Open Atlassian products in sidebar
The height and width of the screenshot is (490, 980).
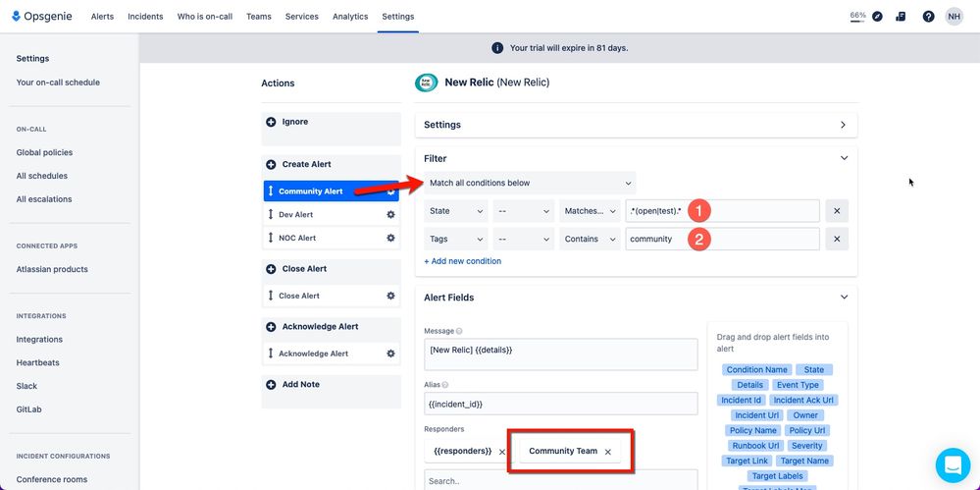tap(52, 269)
